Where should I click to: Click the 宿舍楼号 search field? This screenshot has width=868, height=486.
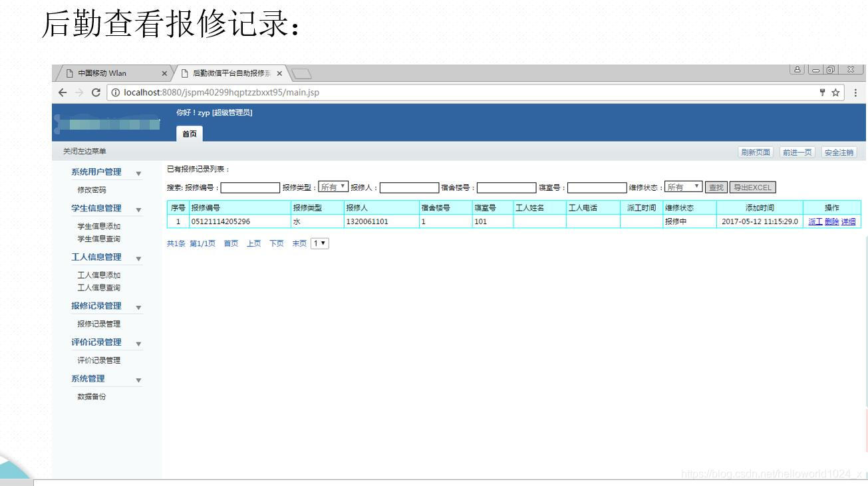click(x=506, y=187)
